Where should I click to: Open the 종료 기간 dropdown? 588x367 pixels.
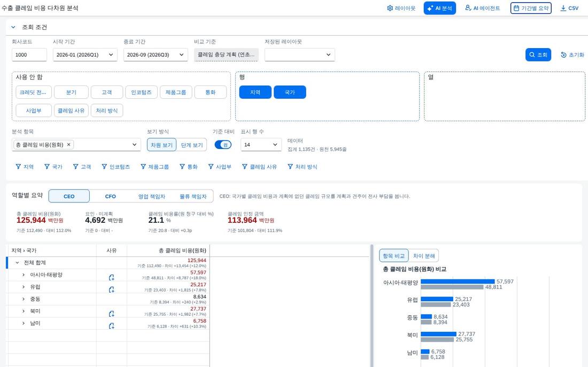click(x=156, y=54)
